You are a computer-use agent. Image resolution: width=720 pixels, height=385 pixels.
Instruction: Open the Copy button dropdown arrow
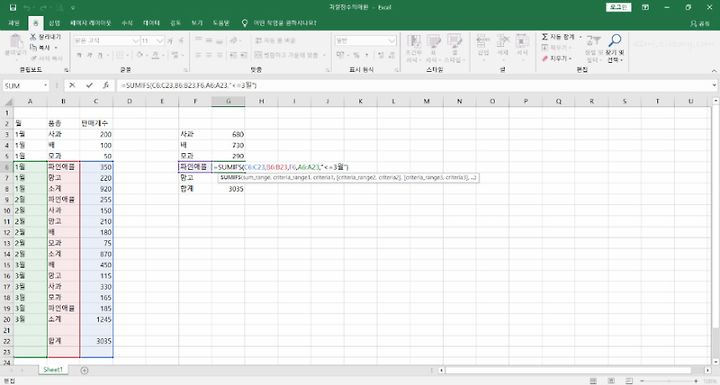pyautogui.click(x=56, y=47)
